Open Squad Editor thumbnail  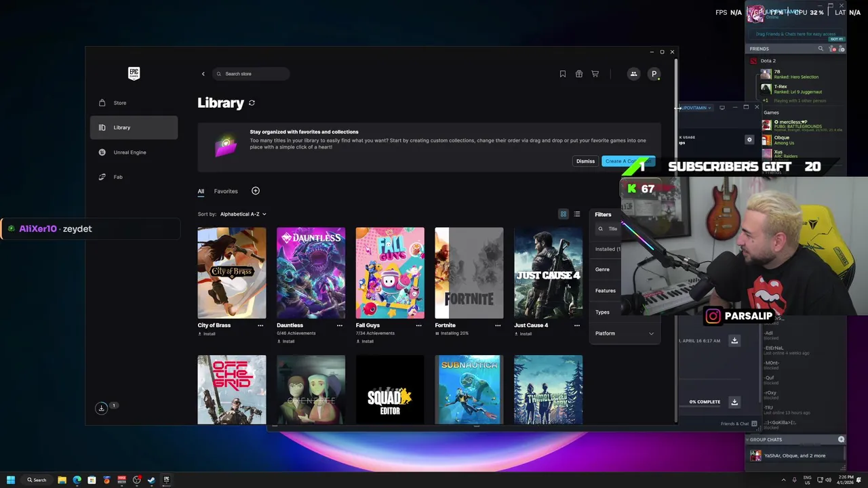pyautogui.click(x=390, y=390)
